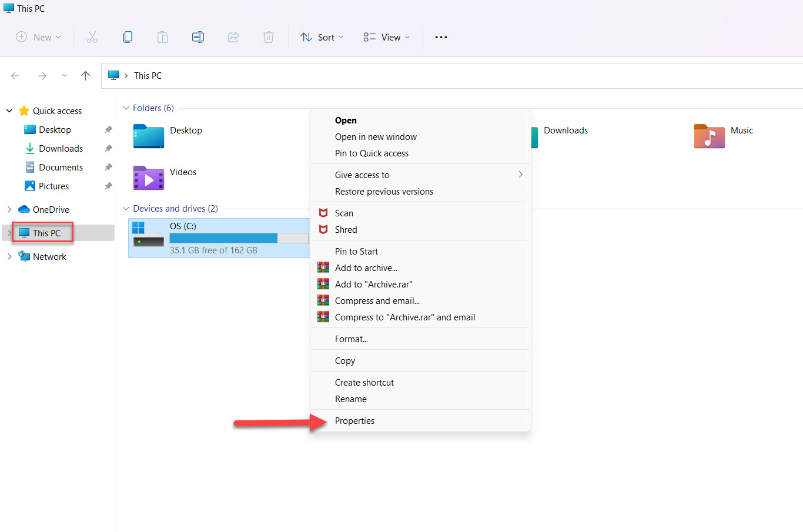803x532 pixels.
Task: Open the View dropdown
Action: [x=387, y=37]
